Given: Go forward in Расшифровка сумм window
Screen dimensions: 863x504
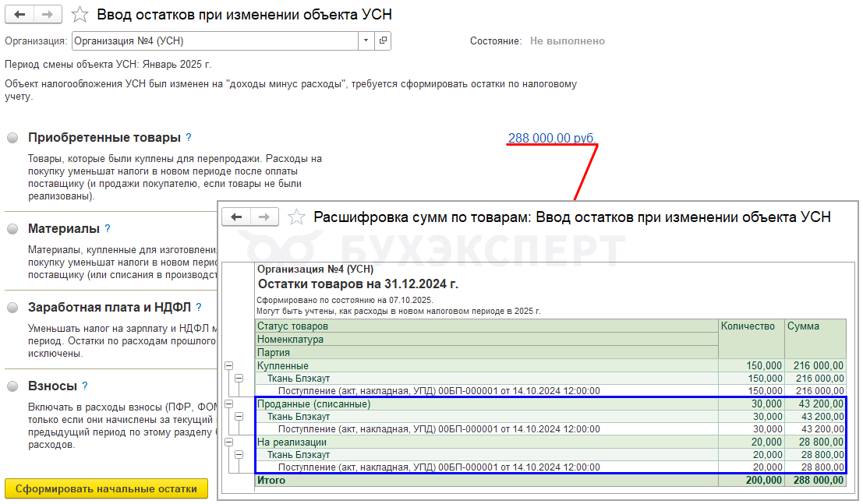Looking at the screenshot, I should coord(264,217).
